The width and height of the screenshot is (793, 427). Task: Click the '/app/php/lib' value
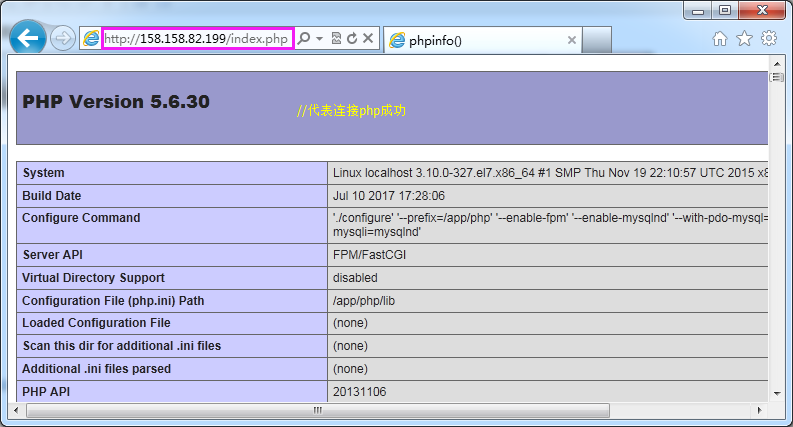click(x=364, y=301)
